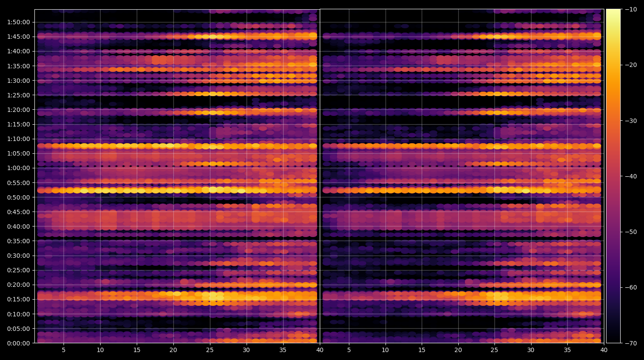Click x-axis label 25 under right heatmap
Viewport: 644px width, 360px height.
494,350
